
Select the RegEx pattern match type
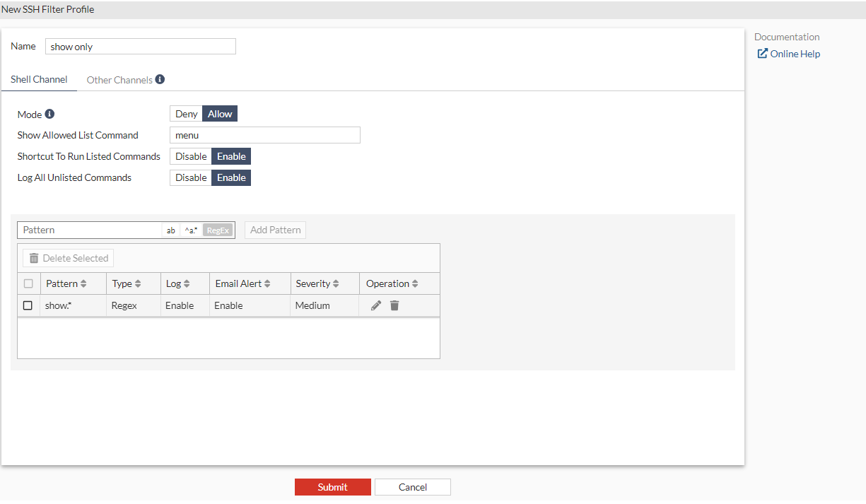[217, 230]
